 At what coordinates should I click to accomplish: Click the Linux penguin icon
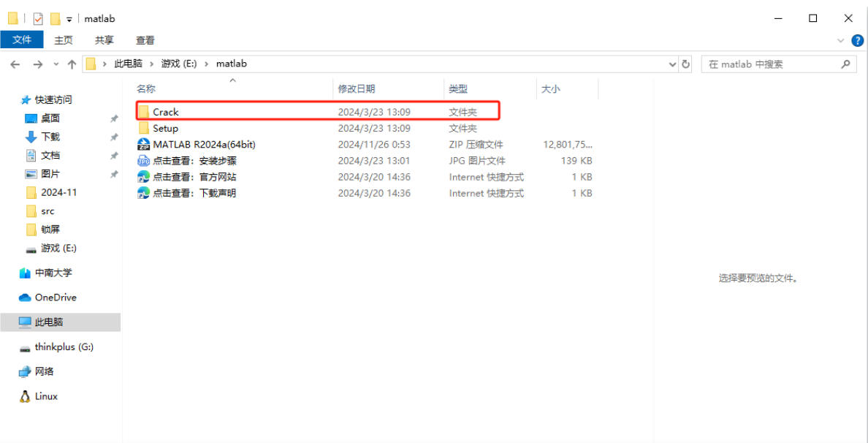click(x=24, y=396)
